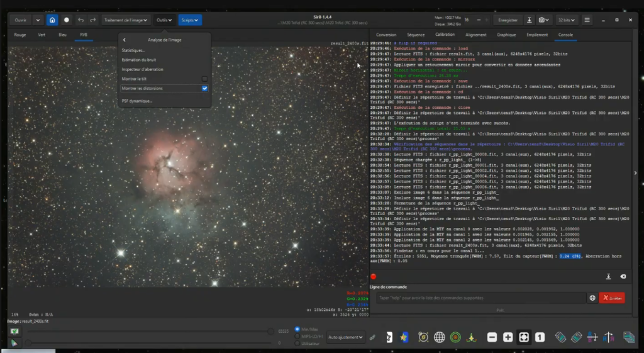Click the crosshair target icon beside command line
644x353 pixels.
pos(592,298)
